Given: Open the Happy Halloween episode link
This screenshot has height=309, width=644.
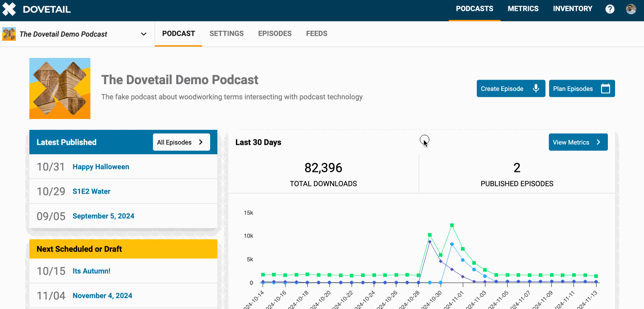Looking at the screenshot, I should pos(101,166).
